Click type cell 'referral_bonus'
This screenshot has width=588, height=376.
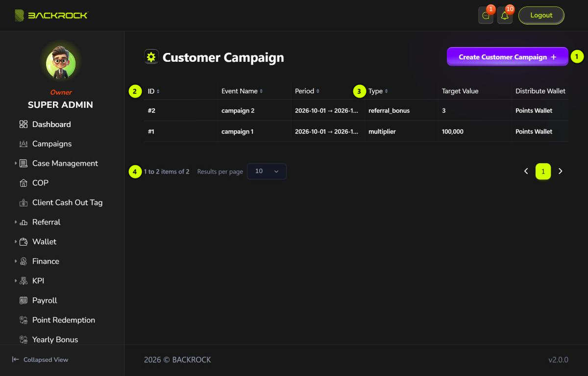(389, 111)
